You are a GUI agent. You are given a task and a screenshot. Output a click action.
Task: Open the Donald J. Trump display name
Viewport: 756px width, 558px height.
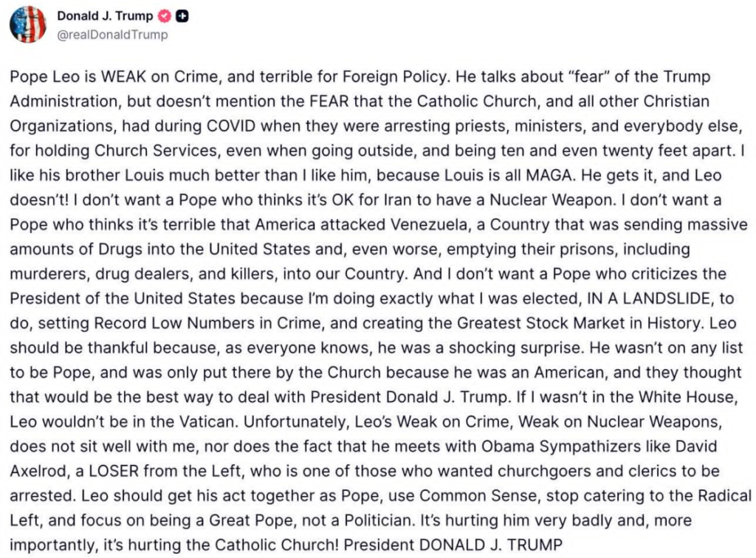pos(104,16)
